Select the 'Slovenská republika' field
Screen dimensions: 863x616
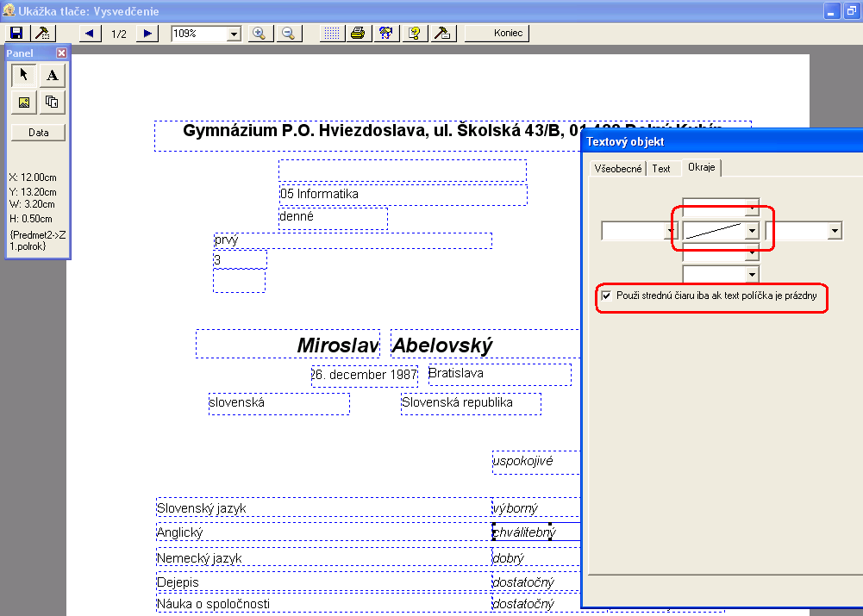click(471, 404)
